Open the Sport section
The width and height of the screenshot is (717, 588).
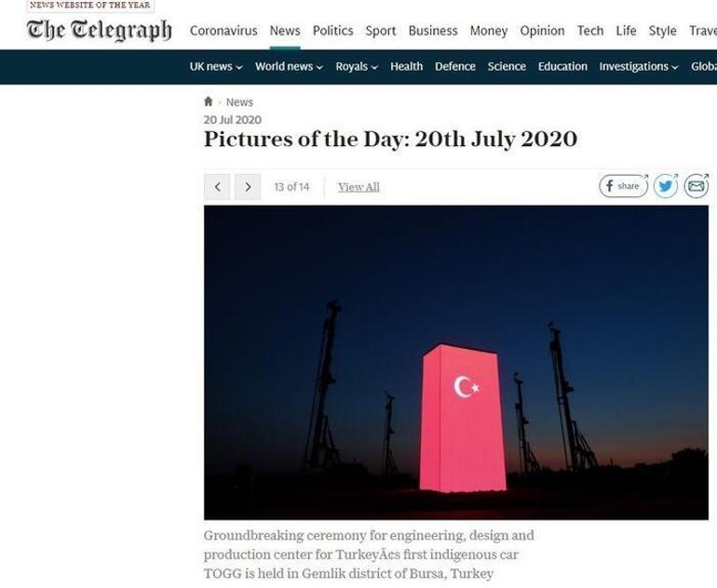pos(381,31)
